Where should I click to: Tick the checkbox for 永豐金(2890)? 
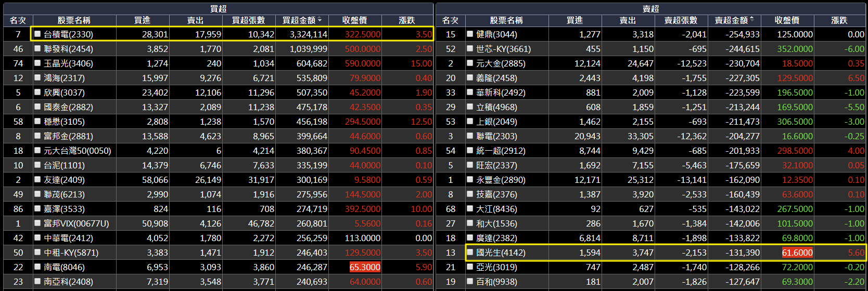pyautogui.click(x=470, y=179)
